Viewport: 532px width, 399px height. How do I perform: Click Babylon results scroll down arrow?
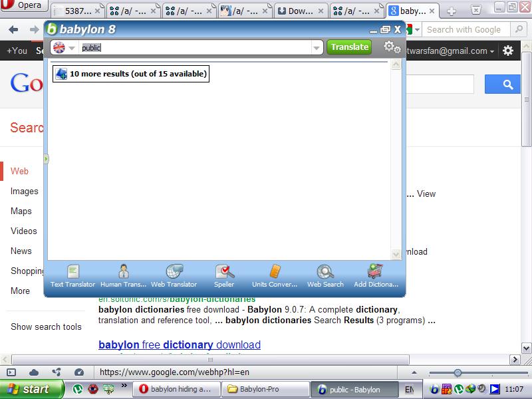[x=396, y=254]
